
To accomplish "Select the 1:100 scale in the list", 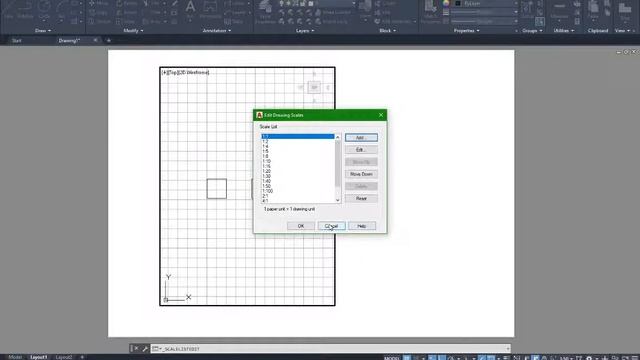I will 298,191.
